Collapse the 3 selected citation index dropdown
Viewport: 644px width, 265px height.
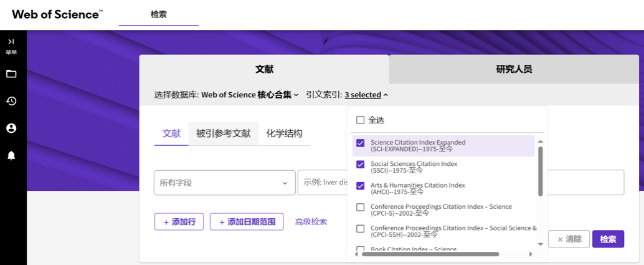[x=366, y=95]
